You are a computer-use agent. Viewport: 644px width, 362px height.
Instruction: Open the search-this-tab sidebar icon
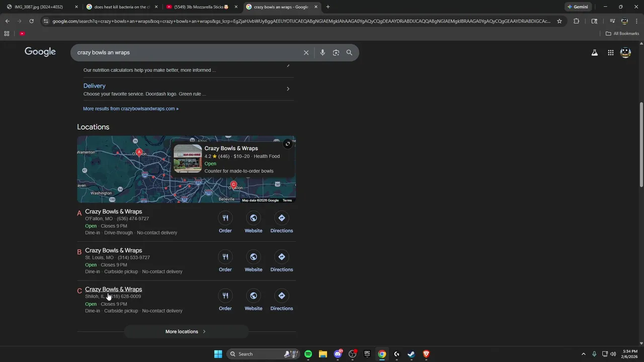[594, 21]
